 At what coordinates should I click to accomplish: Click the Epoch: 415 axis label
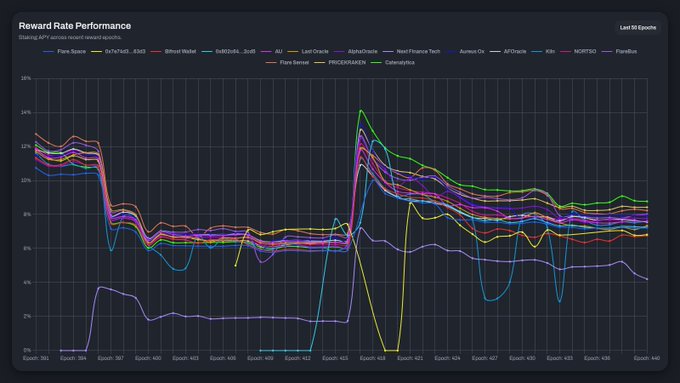335,358
